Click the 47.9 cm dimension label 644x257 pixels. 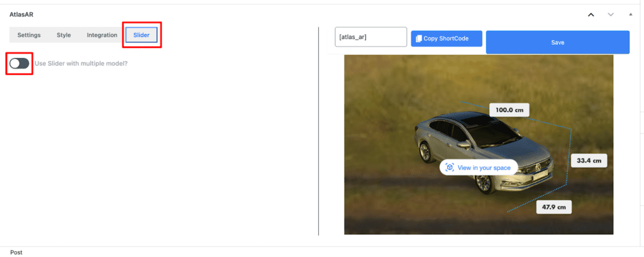(553, 207)
